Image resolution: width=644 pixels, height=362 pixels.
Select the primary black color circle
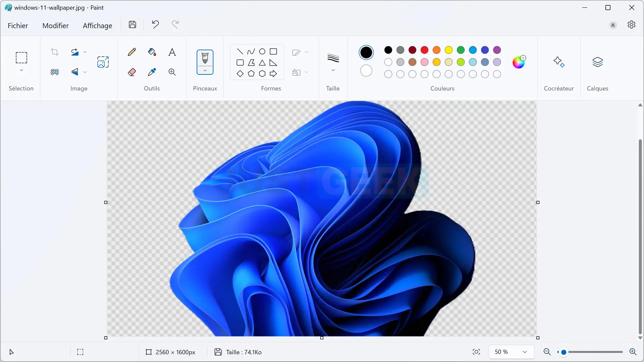coord(366,53)
